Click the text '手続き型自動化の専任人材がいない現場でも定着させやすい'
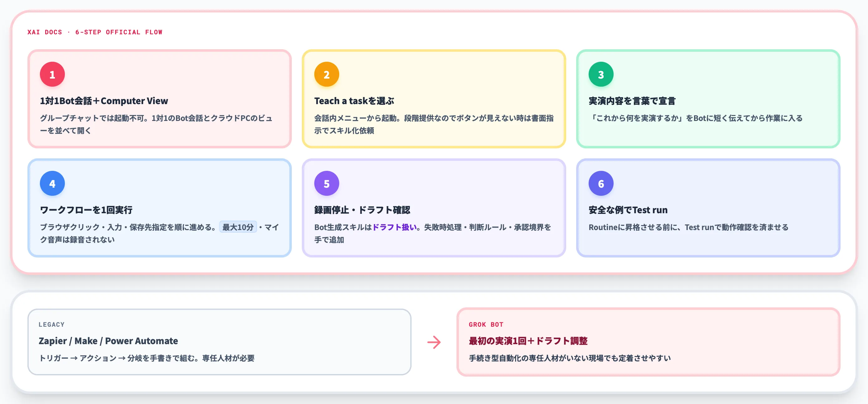The height and width of the screenshot is (404, 868). (570, 358)
